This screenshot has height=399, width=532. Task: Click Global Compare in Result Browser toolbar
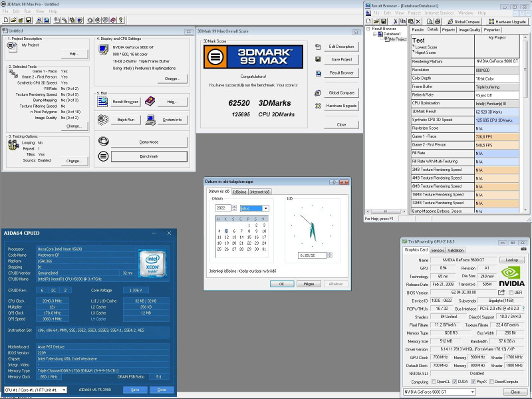(464, 21)
